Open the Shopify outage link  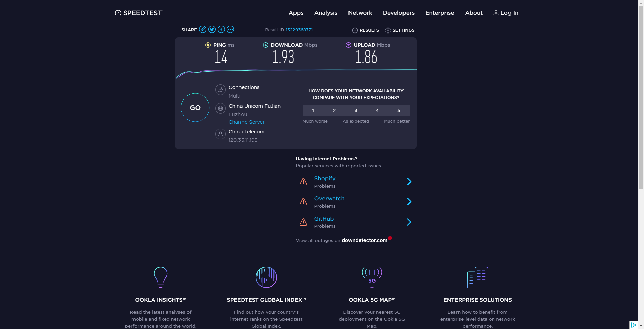[325, 178]
